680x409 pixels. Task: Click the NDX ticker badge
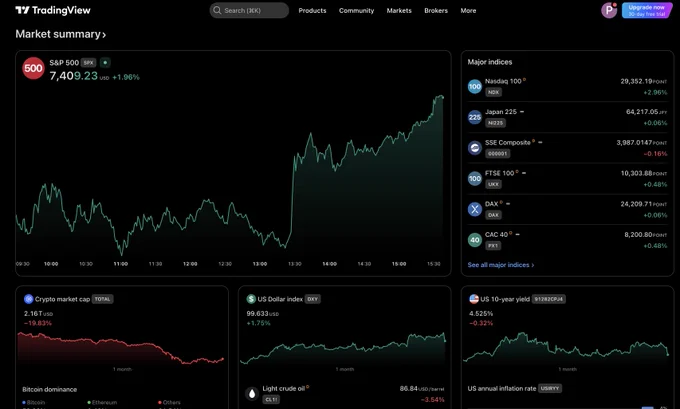tap(493, 92)
